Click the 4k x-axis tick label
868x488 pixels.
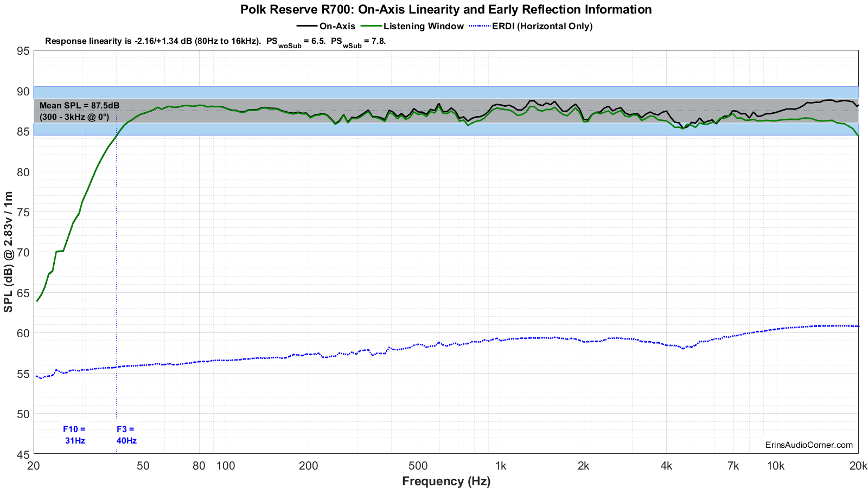click(x=666, y=466)
